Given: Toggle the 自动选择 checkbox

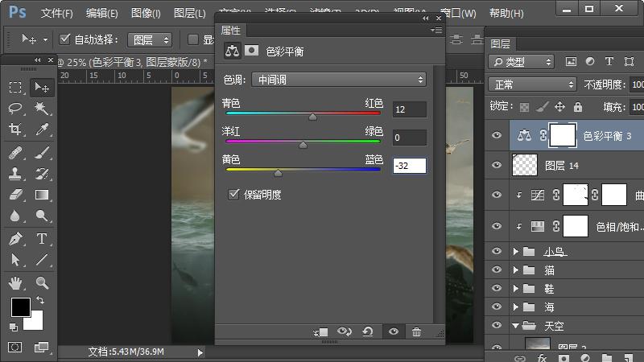Looking at the screenshot, I should point(64,39).
